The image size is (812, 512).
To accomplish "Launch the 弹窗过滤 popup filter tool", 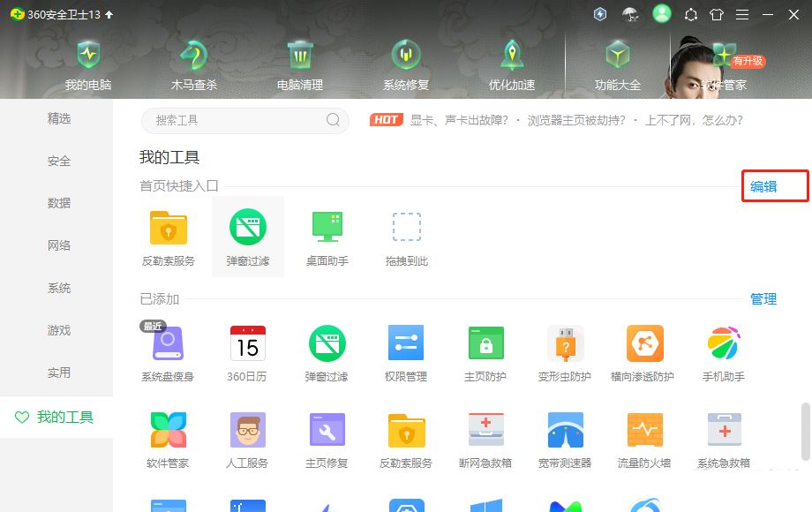I will tap(248, 234).
